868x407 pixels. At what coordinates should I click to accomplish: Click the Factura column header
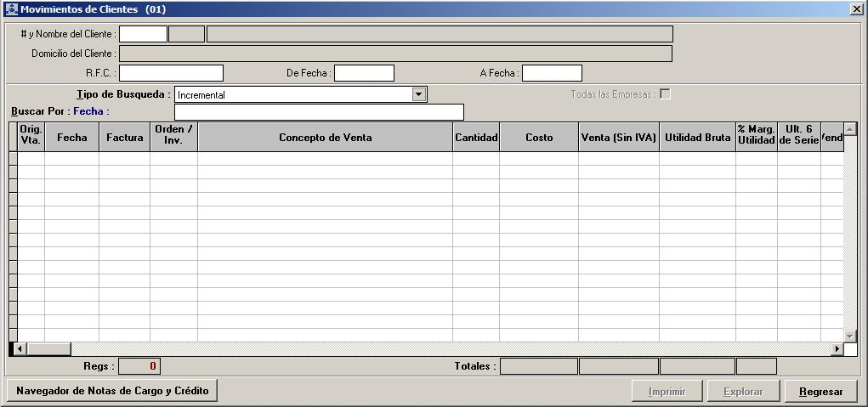124,138
